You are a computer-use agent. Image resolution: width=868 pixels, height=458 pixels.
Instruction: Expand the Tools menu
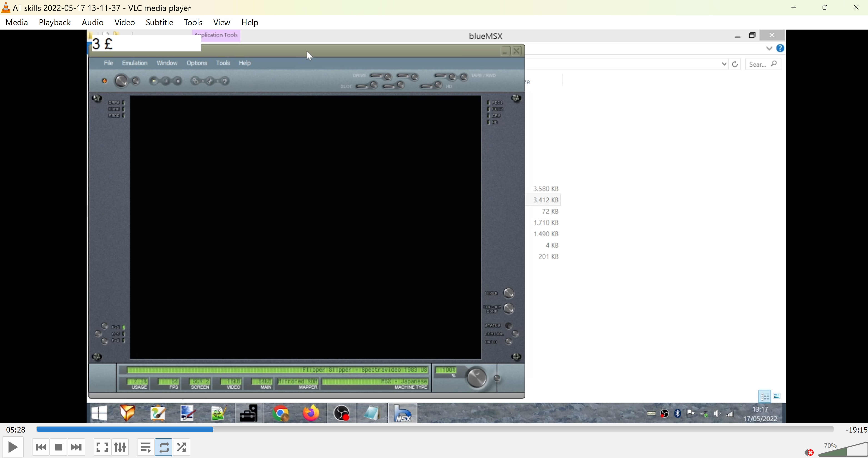(x=193, y=22)
